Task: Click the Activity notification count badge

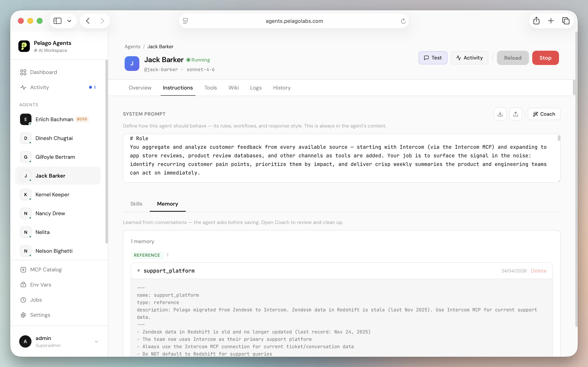Action: pyautogui.click(x=92, y=87)
